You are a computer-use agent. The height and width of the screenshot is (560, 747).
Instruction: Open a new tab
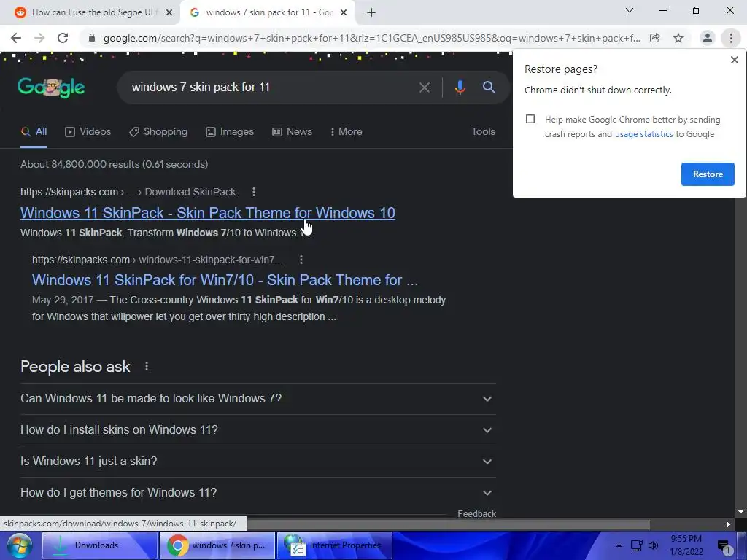pos(371,12)
